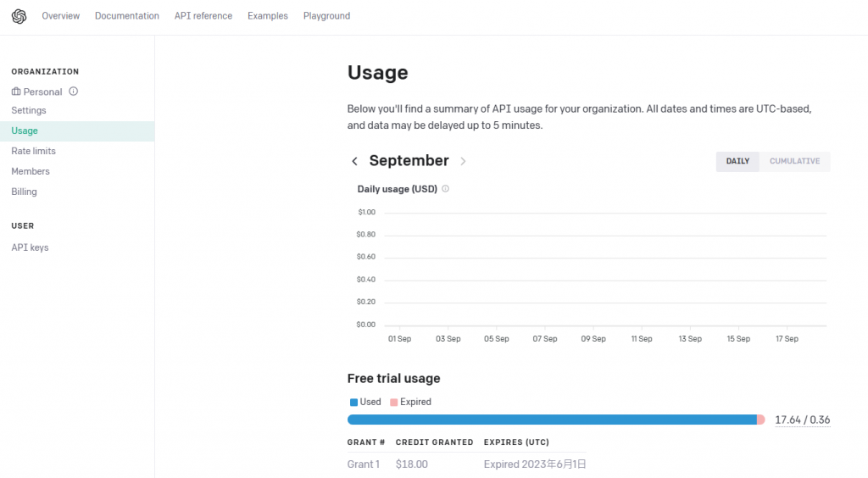
Task: Open the Members page
Action: 31,171
